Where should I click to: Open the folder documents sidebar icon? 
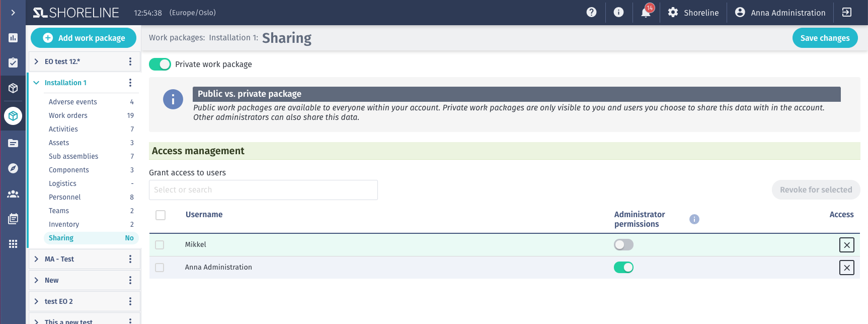coord(13,143)
